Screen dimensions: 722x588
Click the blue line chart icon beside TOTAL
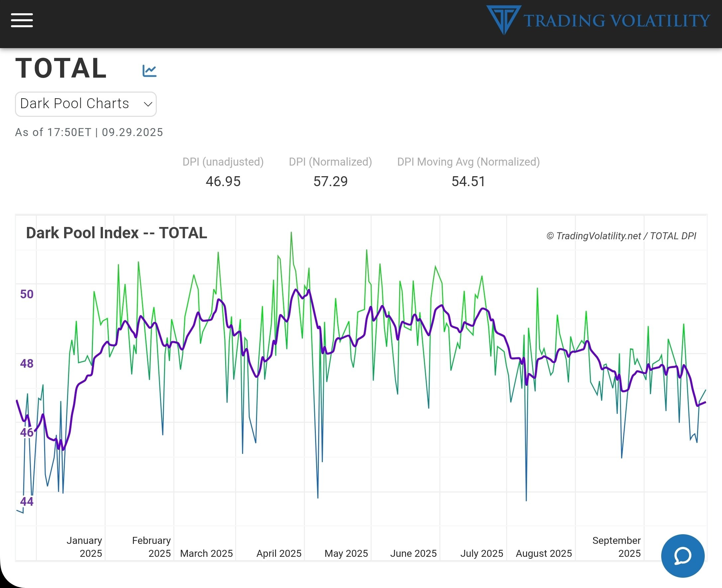point(149,71)
